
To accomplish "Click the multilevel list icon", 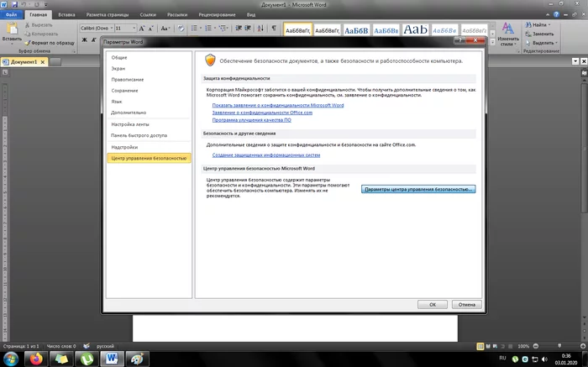I will point(223,29).
